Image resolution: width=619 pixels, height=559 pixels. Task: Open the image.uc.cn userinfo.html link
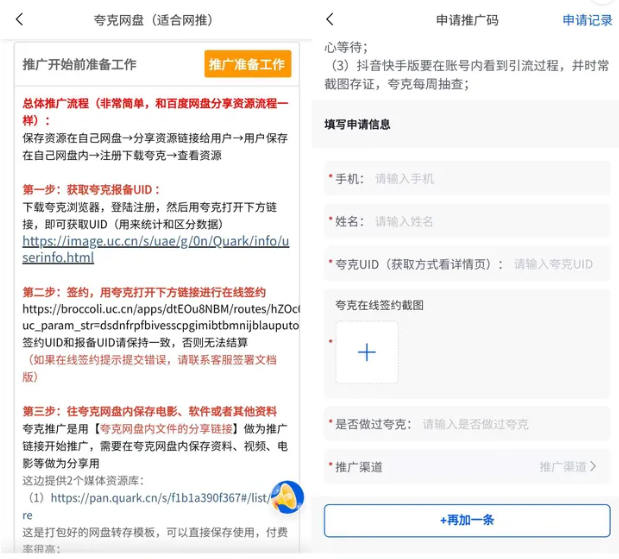(x=155, y=249)
